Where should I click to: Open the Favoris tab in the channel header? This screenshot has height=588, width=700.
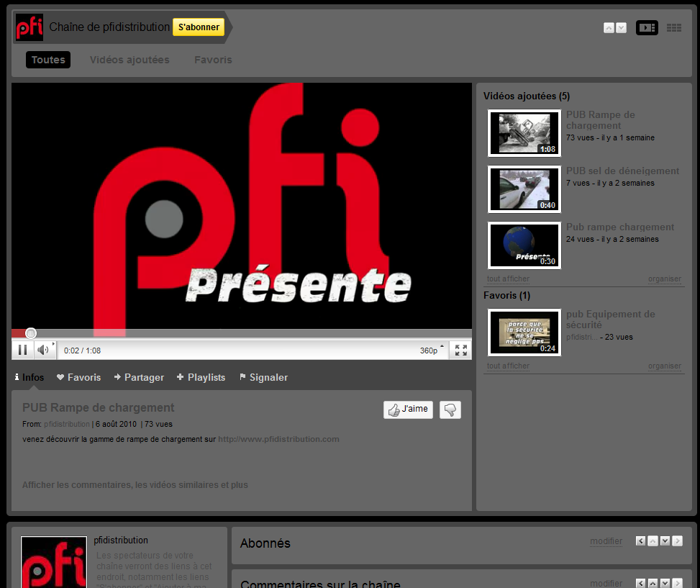(213, 60)
